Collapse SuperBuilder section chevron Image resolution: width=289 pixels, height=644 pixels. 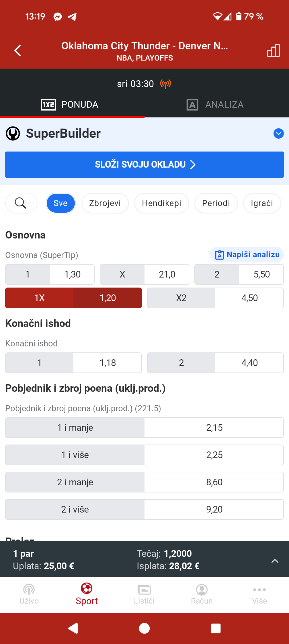[x=278, y=133]
